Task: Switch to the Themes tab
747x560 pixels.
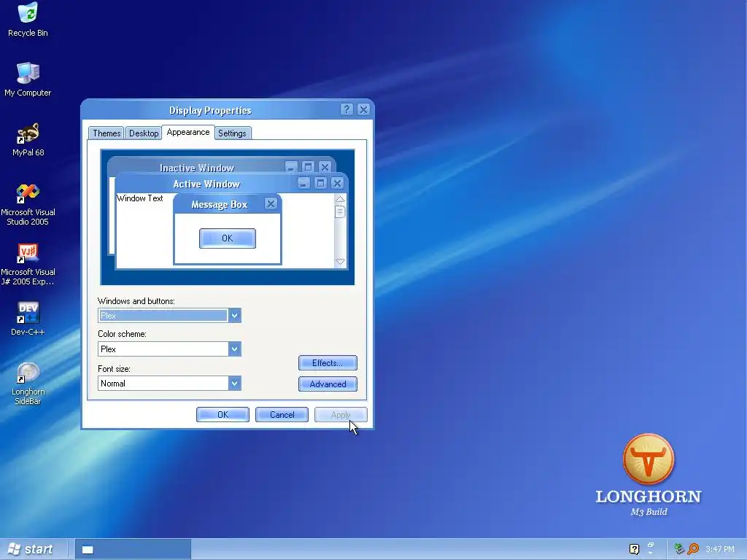Action: point(107,133)
